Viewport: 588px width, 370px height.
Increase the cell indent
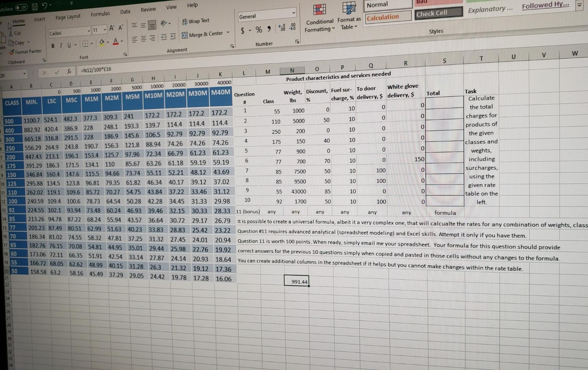[x=173, y=36]
